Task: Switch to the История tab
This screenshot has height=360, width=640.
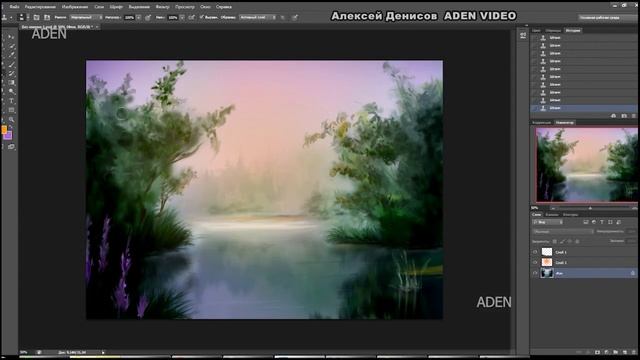Action: click(x=573, y=30)
